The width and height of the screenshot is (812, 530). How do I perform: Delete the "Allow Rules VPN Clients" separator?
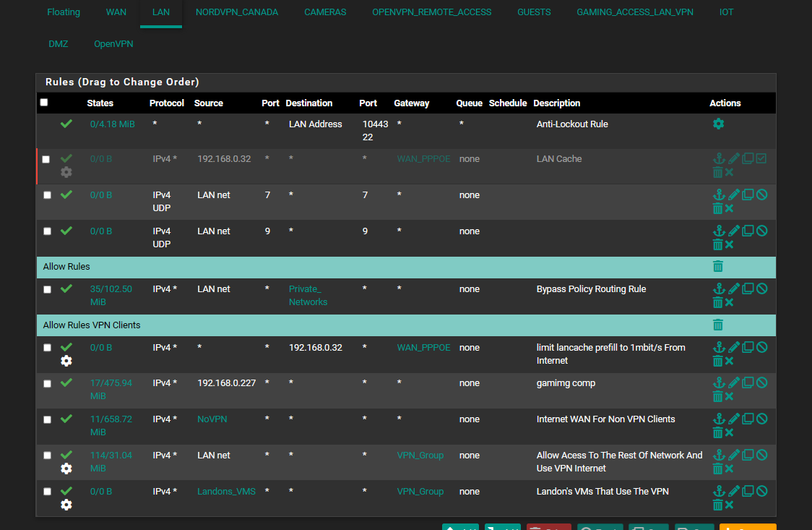click(717, 325)
